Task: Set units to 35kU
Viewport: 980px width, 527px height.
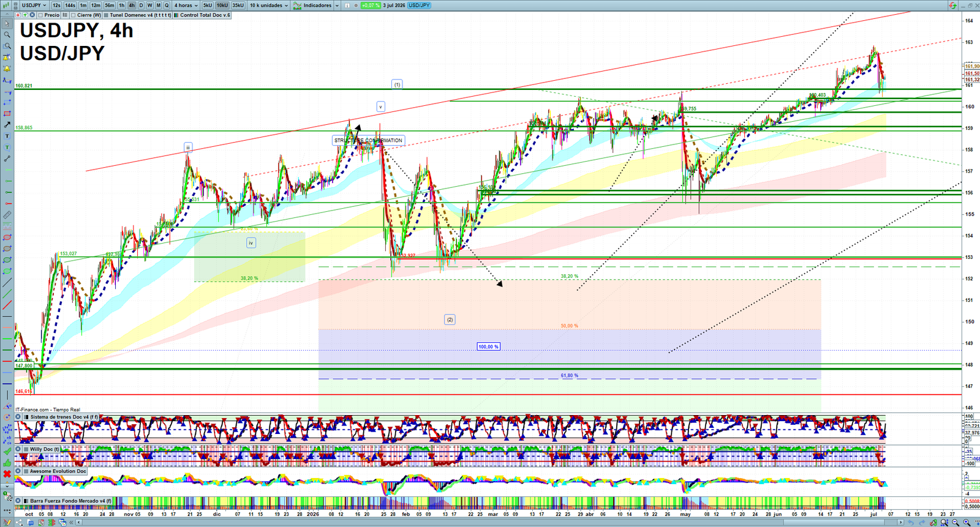Action: point(238,6)
